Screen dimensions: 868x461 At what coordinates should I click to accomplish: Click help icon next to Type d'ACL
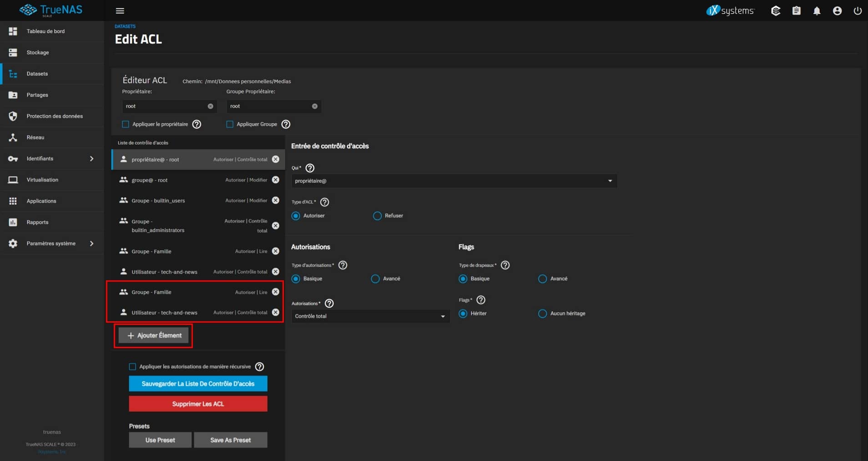point(324,202)
